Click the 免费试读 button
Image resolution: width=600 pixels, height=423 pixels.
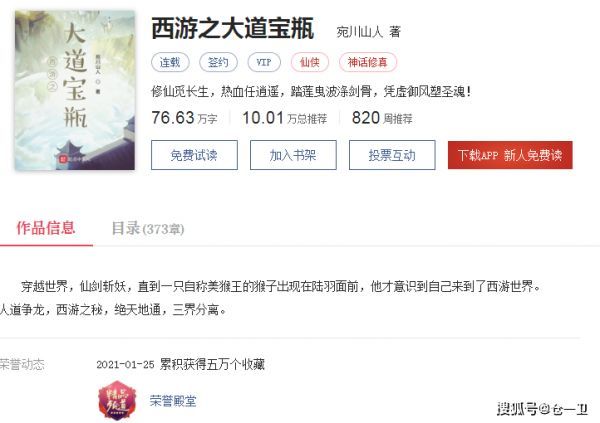coord(194,155)
